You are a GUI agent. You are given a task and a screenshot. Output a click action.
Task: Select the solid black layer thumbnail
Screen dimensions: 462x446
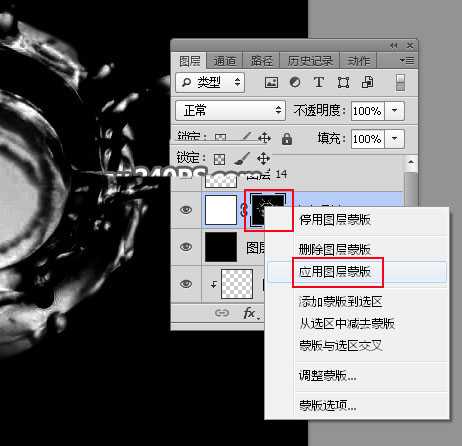pos(221,247)
